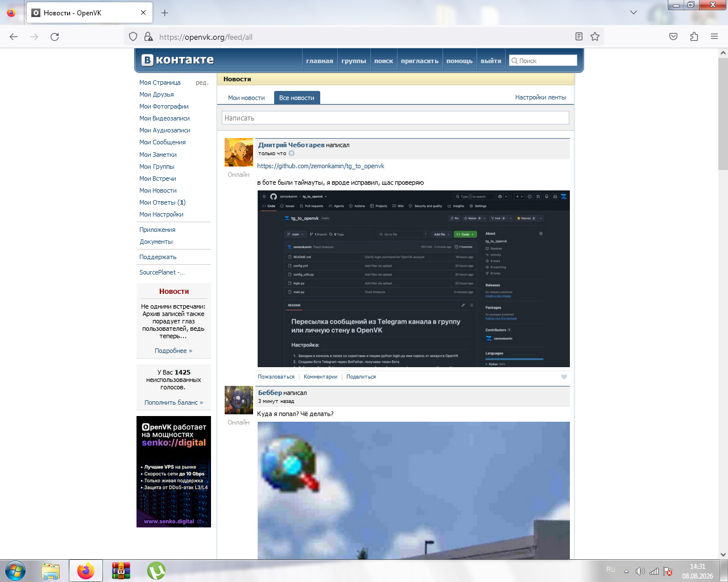
Task: Open Мои Ответы (1)
Action: 163,202
